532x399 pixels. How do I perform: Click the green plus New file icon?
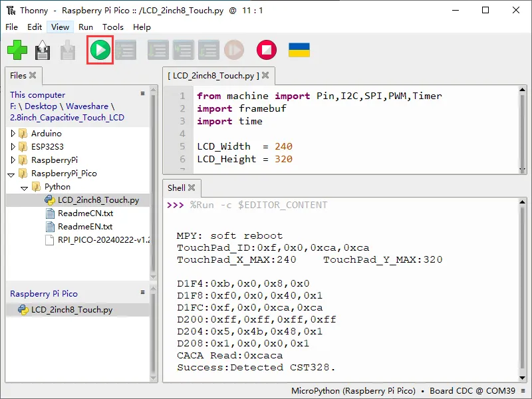click(x=17, y=50)
